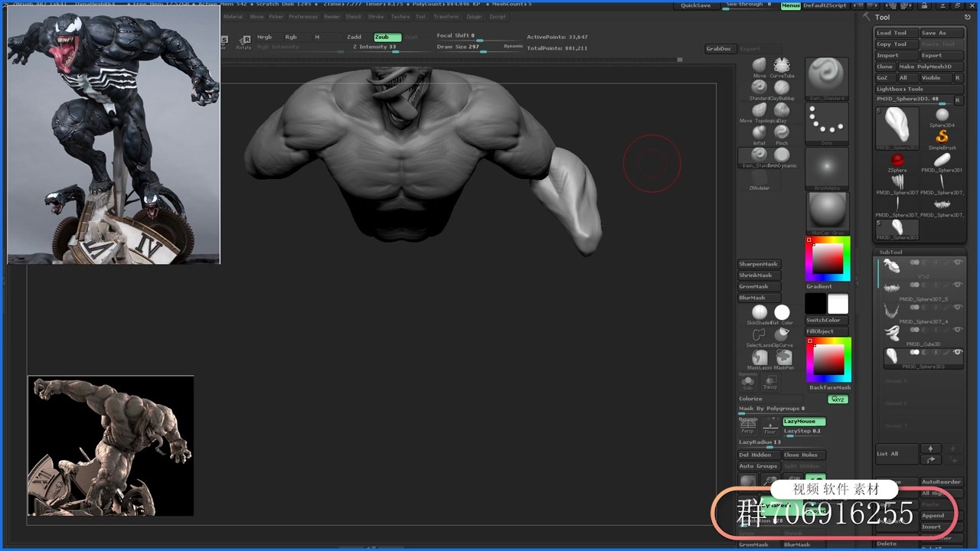Choose the SkinShade material sphere
The height and width of the screenshot is (551, 980).
pyautogui.click(x=759, y=313)
